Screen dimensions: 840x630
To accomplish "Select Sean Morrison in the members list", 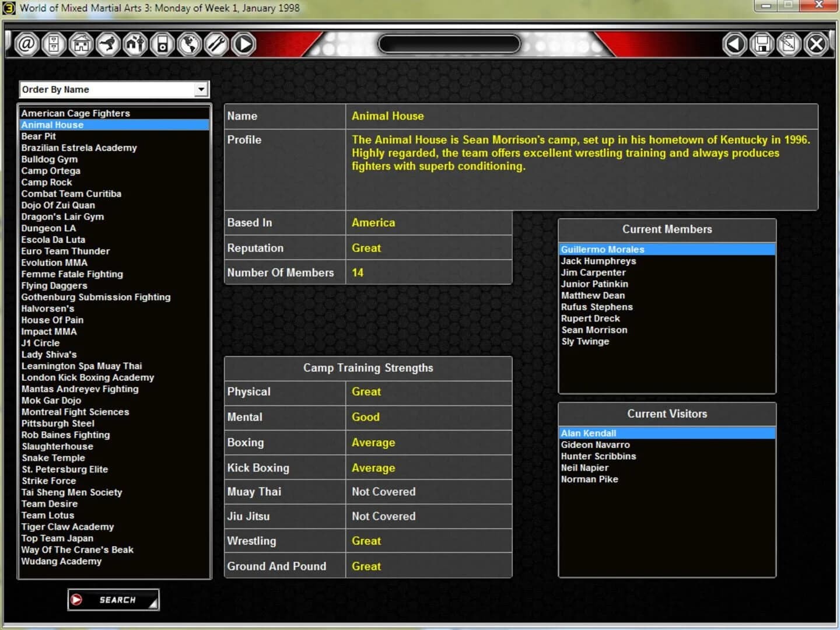I will point(594,330).
